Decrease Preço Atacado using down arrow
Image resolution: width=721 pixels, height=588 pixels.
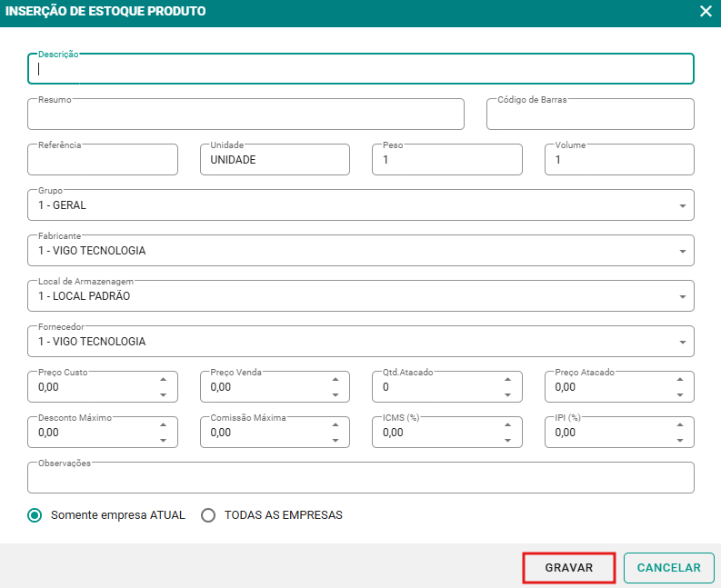point(679,394)
